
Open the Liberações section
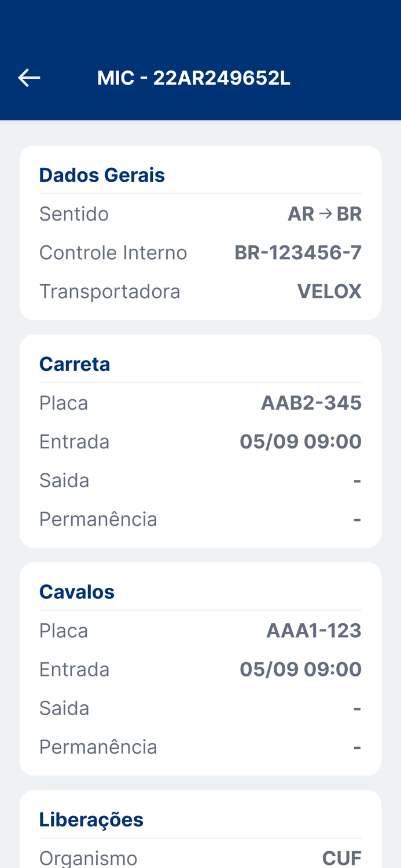(x=91, y=819)
